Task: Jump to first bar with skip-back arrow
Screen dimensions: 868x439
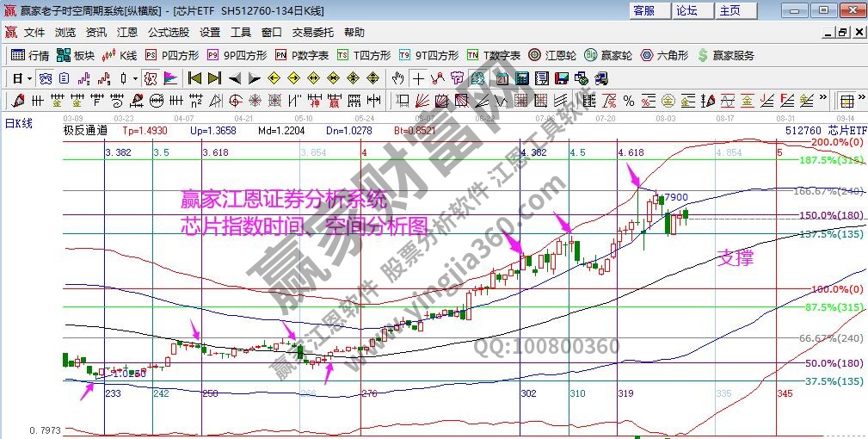Action: tap(195, 77)
